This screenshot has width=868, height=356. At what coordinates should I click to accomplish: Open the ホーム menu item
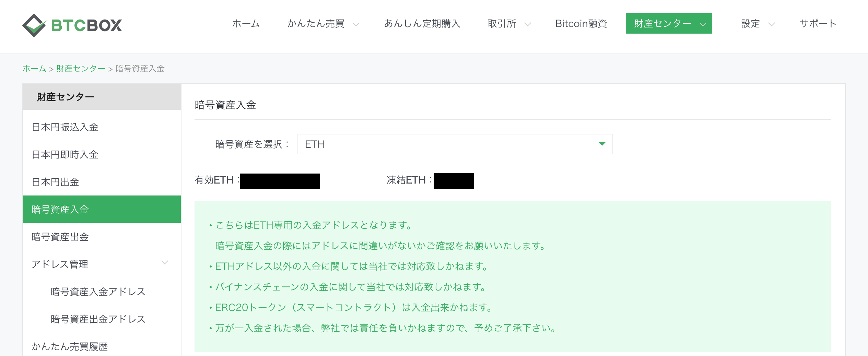point(246,24)
